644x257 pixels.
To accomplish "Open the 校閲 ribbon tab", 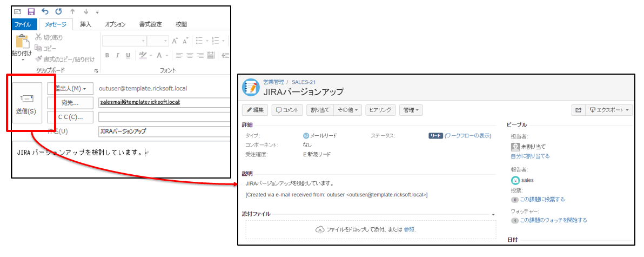I will click(x=181, y=24).
